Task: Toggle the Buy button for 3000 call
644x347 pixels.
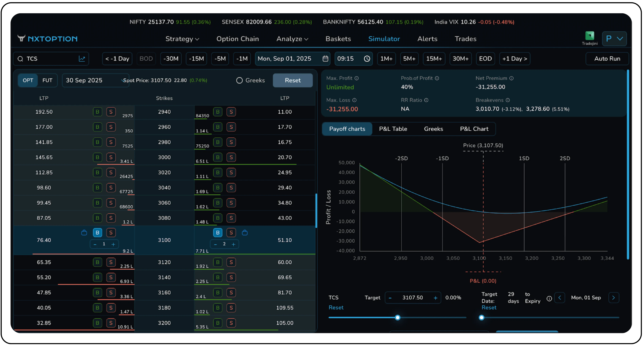Action: click(x=97, y=158)
